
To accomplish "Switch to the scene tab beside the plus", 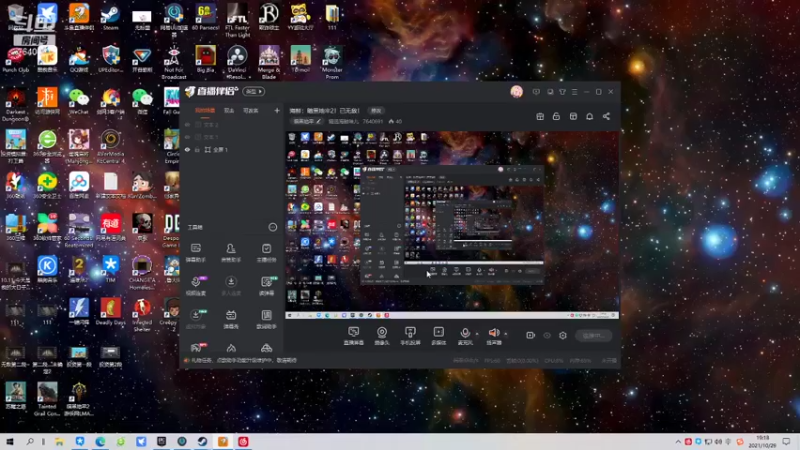I will (x=251, y=111).
